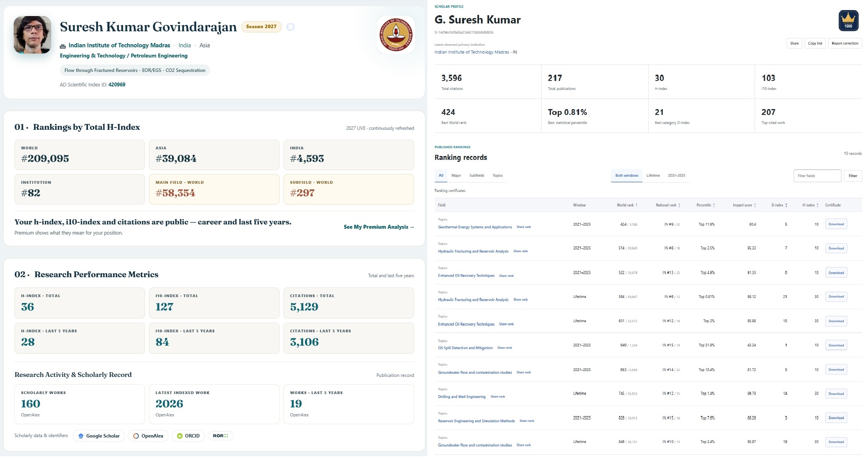The image size is (868, 459).
Task: Click the AD Scientific Index ID 420969
Action: coord(117,84)
